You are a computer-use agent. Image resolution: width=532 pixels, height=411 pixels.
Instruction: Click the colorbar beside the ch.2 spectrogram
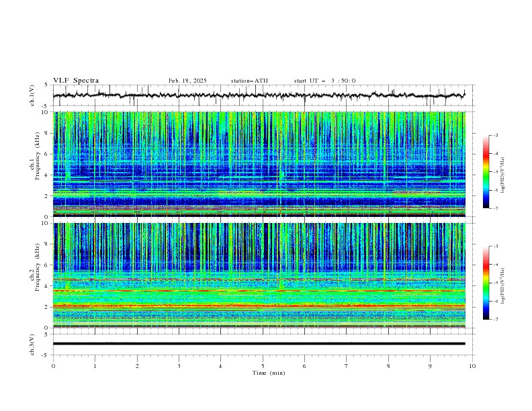(x=486, y=283)
